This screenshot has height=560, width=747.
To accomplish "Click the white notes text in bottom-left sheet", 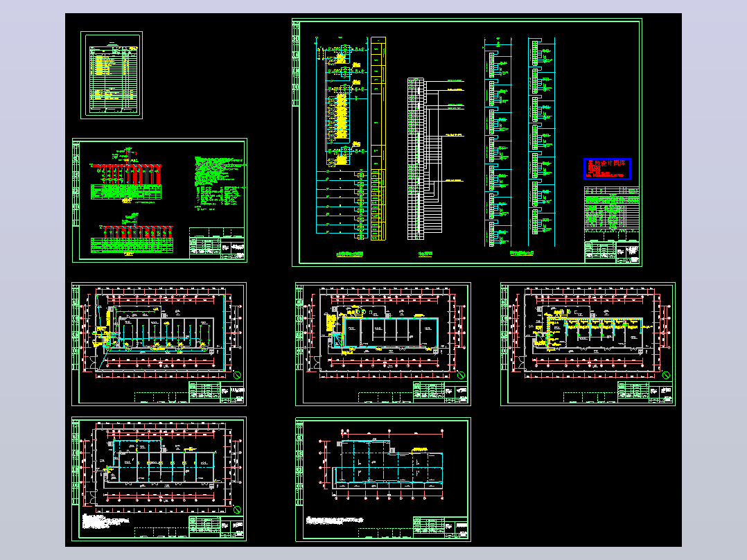I will point(105,521).
